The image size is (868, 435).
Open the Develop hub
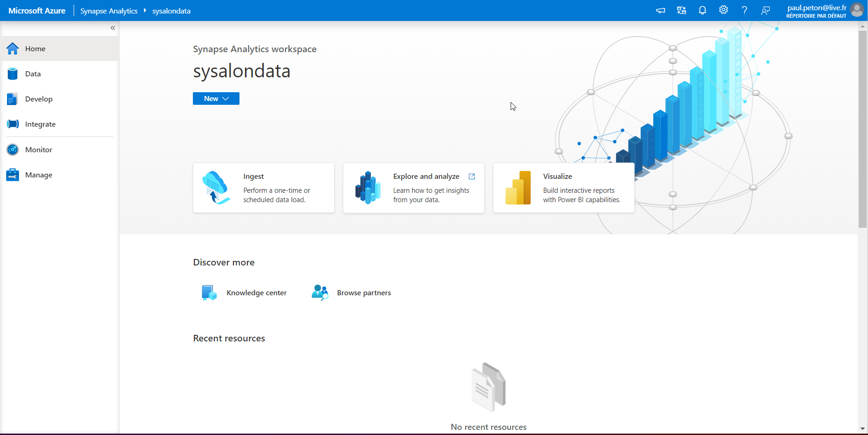[39, 99]
